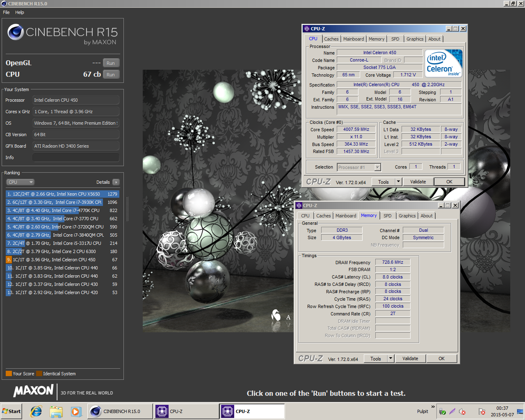Viewport: 525px width, 420px height.
Task: Click the Start button
Action: point(11,411)
